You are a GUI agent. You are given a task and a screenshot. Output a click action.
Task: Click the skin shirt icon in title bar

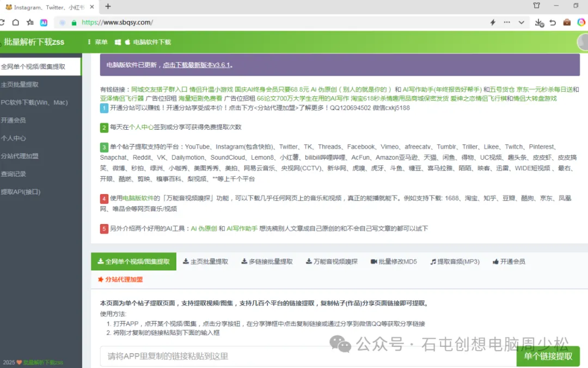(537, 5)
